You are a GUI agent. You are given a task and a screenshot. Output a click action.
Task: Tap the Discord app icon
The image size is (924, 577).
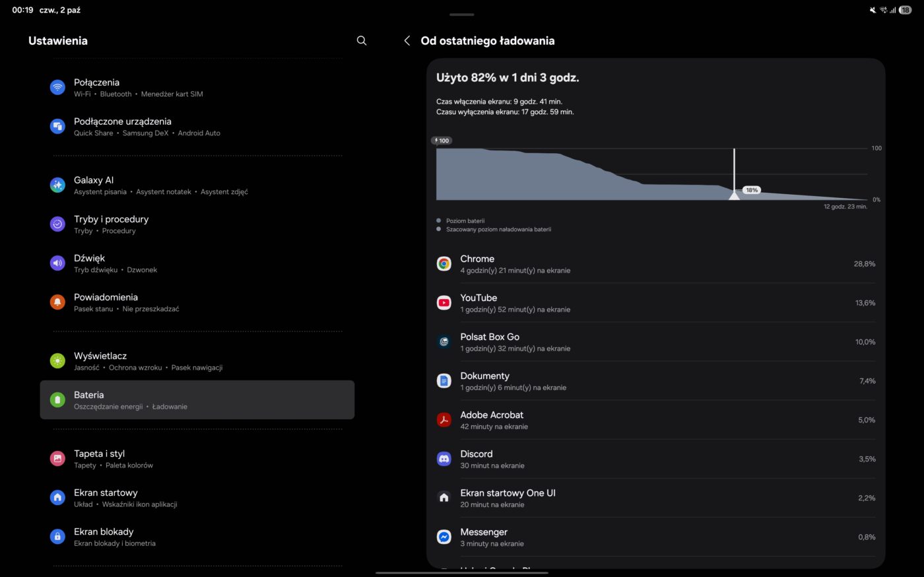click(444, 459)
